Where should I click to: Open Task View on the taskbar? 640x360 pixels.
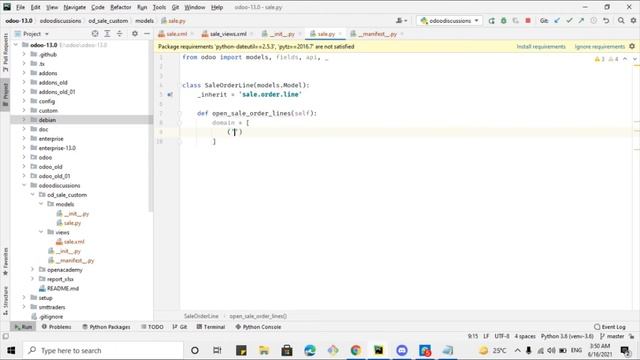pos(217,350)
